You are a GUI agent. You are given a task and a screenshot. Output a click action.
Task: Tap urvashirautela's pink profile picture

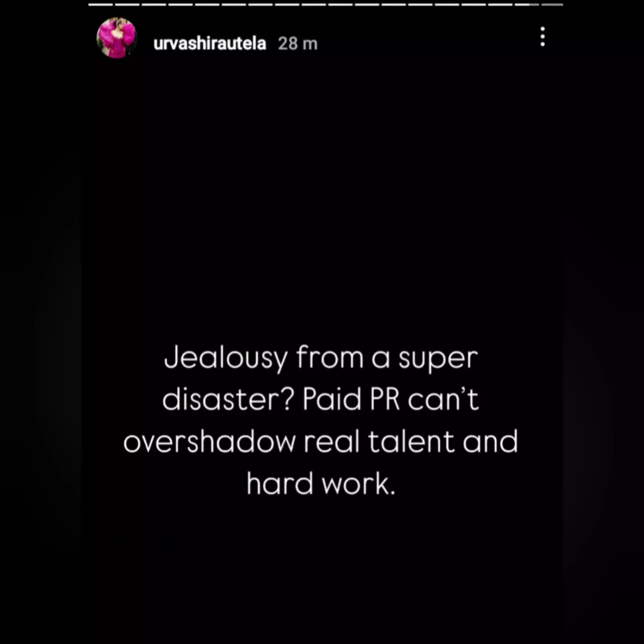[117, 38]
